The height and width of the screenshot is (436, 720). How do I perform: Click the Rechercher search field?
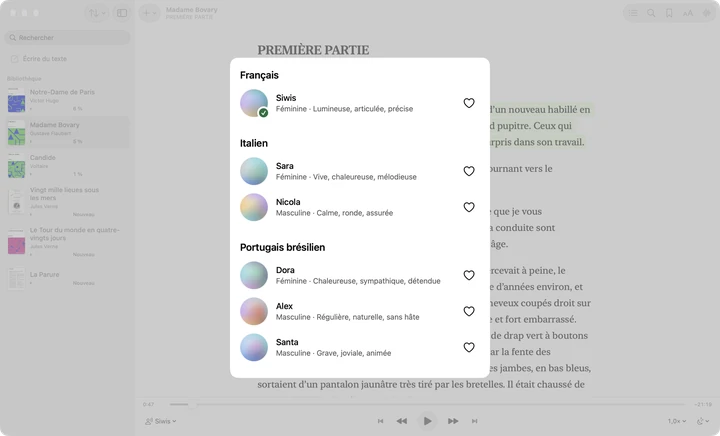pos(68,38)
